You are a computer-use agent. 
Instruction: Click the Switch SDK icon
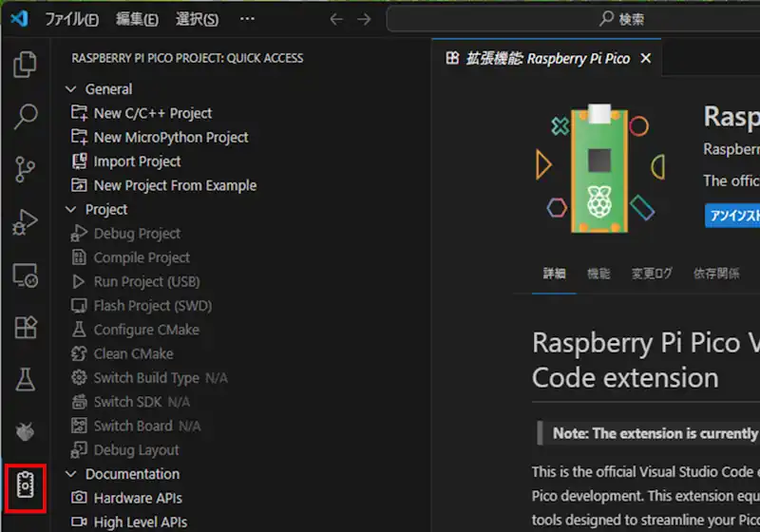(79, 402)
